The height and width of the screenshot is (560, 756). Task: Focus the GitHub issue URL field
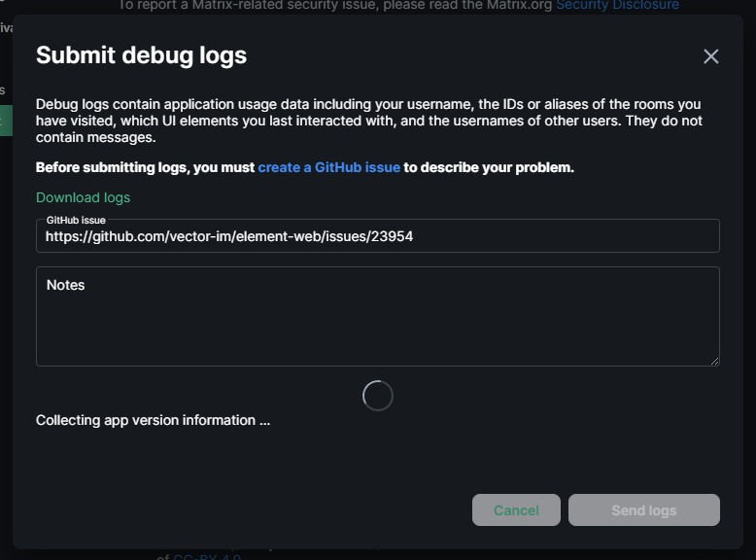point(378,236)
